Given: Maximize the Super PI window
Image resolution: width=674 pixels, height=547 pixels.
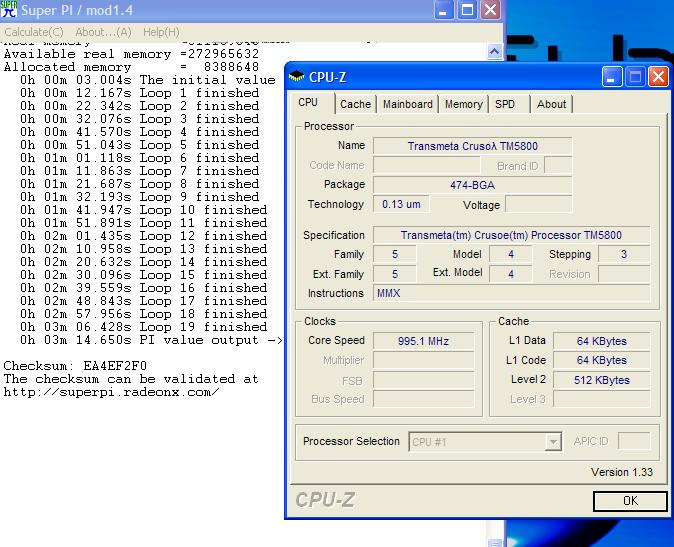Looking at the screenshot, I should click(x=467, y=9).
